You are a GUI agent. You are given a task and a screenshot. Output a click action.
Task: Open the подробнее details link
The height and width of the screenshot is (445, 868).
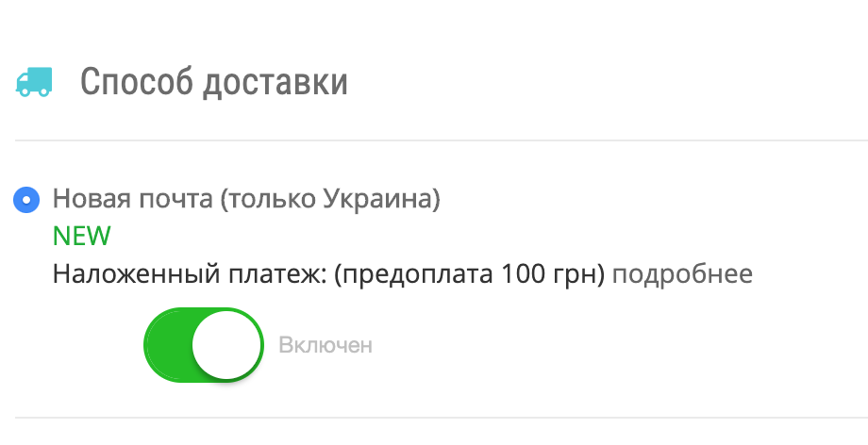click(682, 274)
